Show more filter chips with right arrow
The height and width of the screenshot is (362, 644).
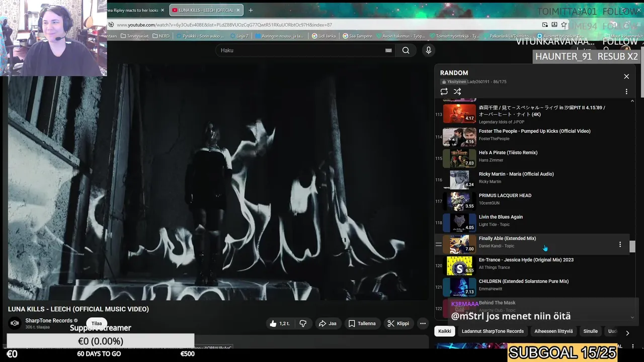pos(627,333)
